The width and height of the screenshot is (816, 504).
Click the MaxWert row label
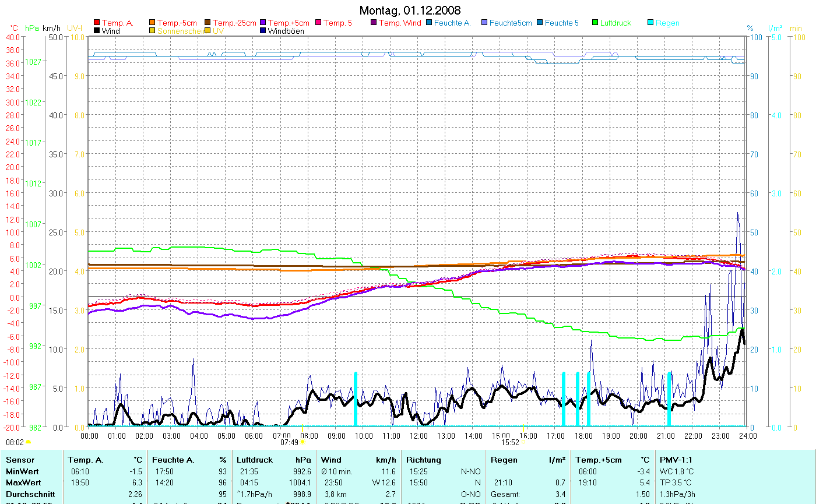[23, 482]
